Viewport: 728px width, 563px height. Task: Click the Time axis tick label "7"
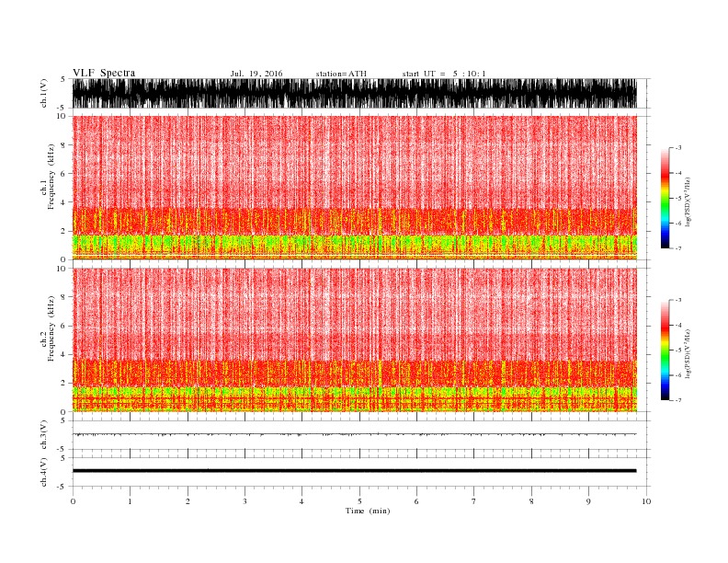pos(474,501)
